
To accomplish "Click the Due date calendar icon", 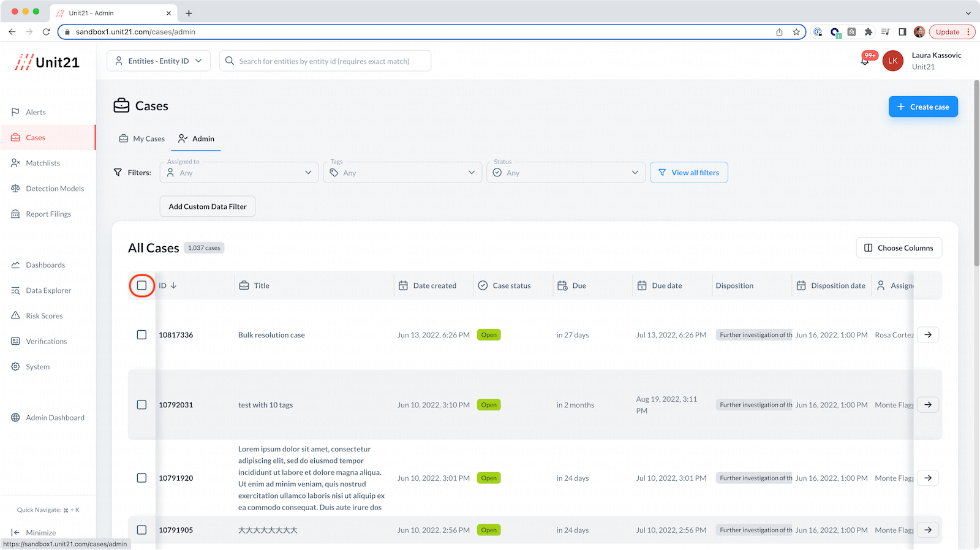I will (x=642, y=285).
